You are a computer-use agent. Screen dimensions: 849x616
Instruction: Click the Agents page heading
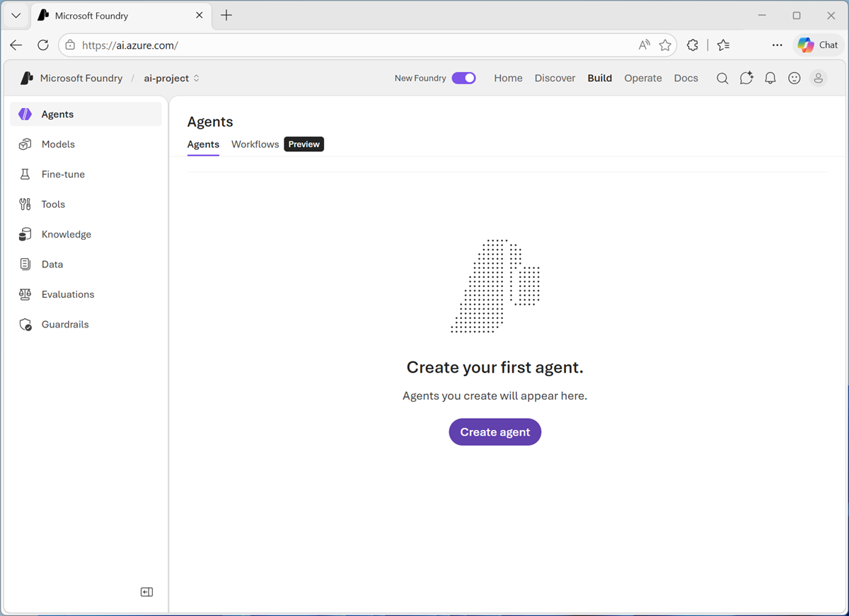210,122
